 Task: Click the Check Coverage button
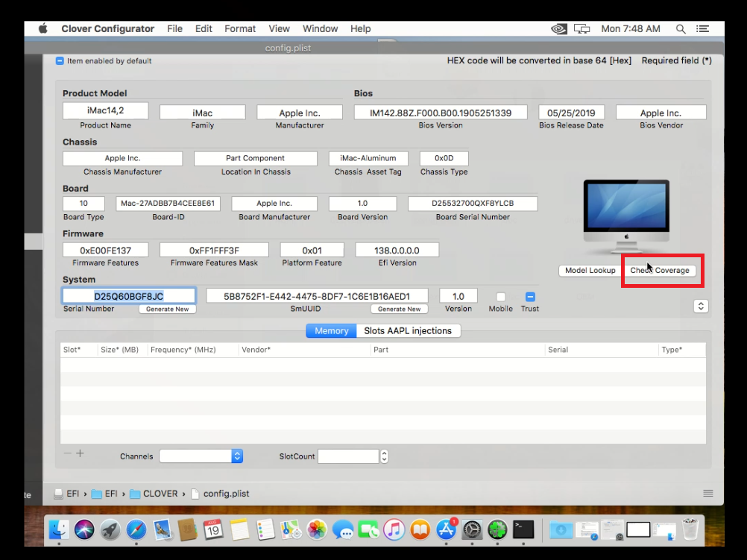(x=660, y=270)
